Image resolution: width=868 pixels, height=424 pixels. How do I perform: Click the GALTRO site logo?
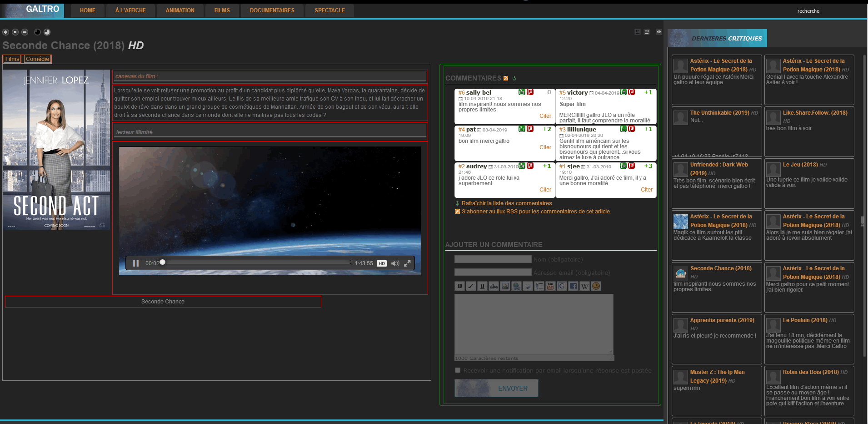[33, 10]
